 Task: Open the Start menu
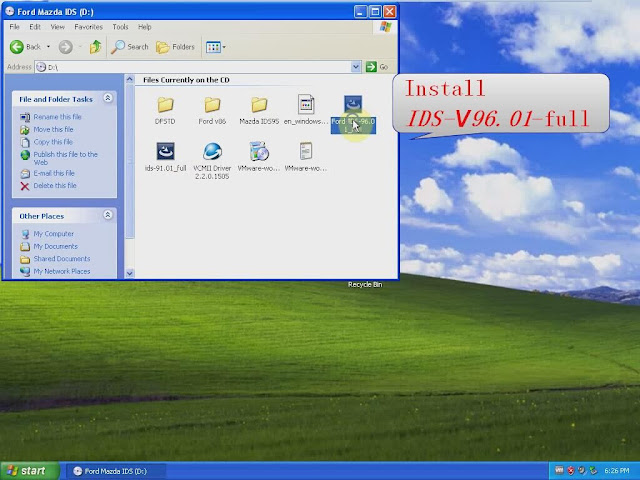(29, 471)
